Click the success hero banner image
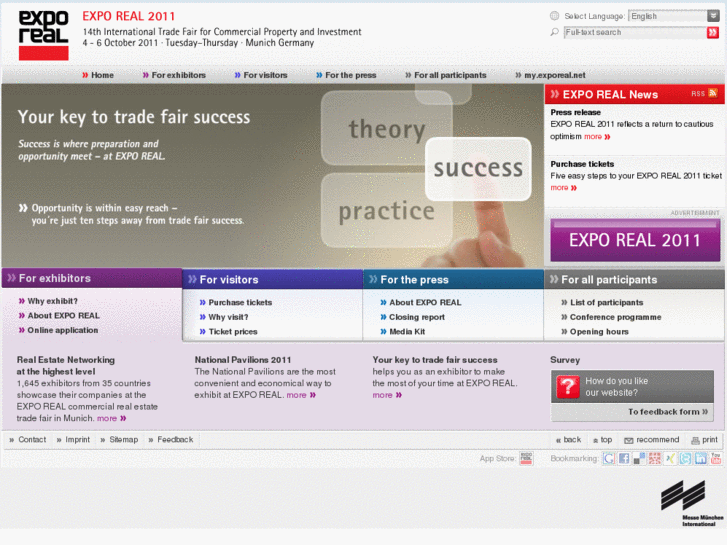 [x=273, y=176]
